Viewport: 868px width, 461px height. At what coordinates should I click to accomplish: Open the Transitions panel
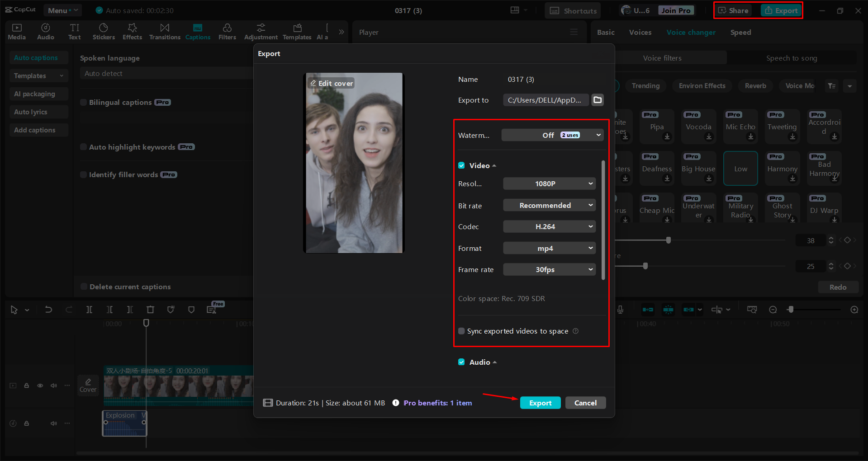(x=165, y=31)
